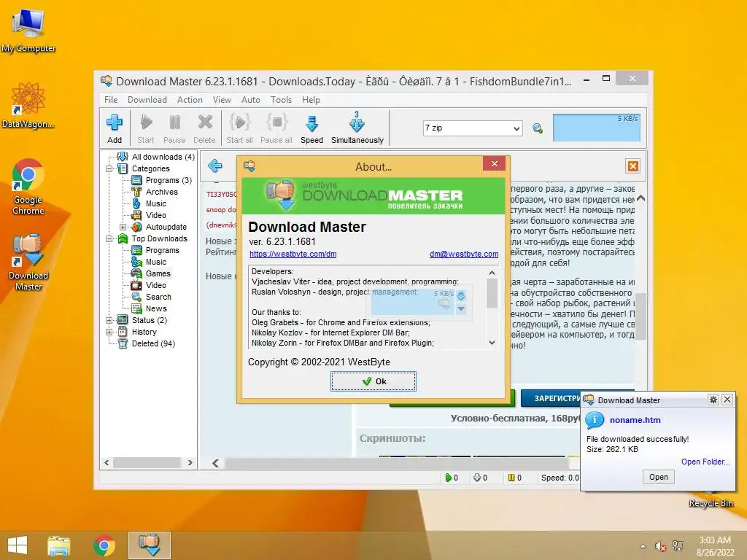The image size is (747, 560).
Task: Expand the Autoupdate tree node
Action: coord(123,227)
